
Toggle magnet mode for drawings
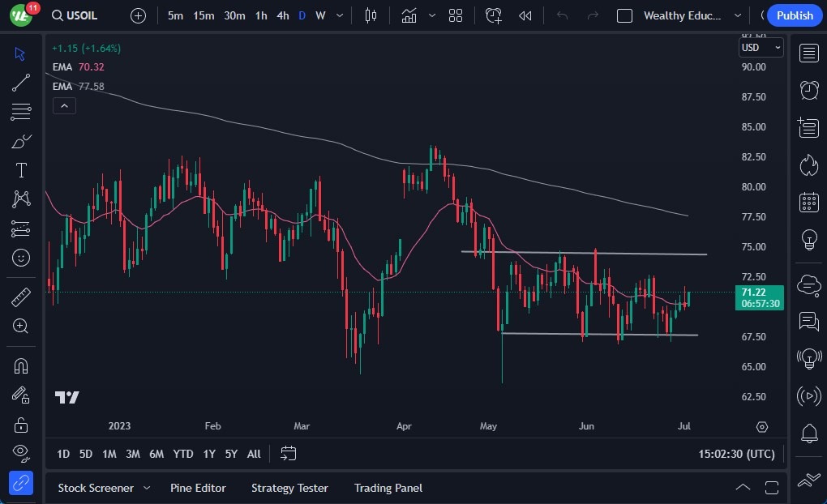click(21, 365)
